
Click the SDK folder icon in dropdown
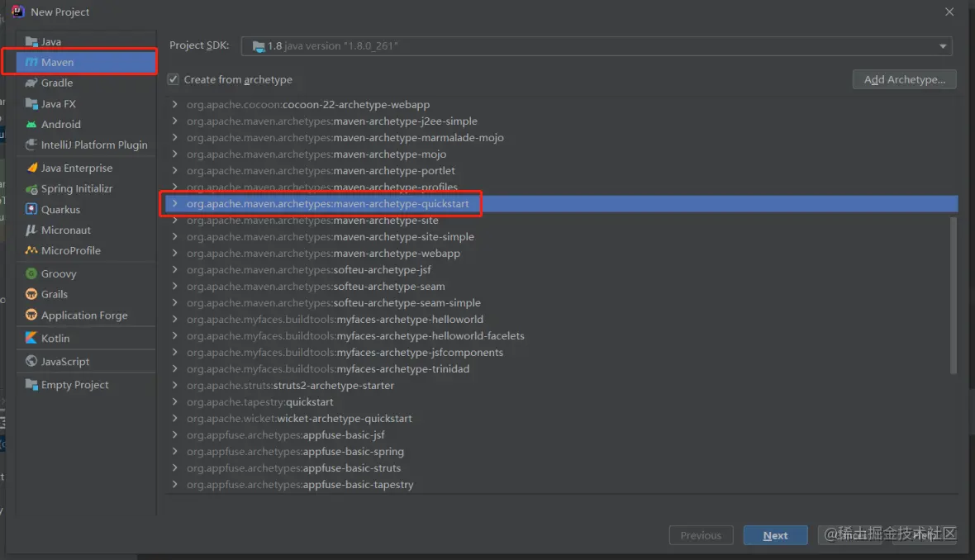[258, 46]
